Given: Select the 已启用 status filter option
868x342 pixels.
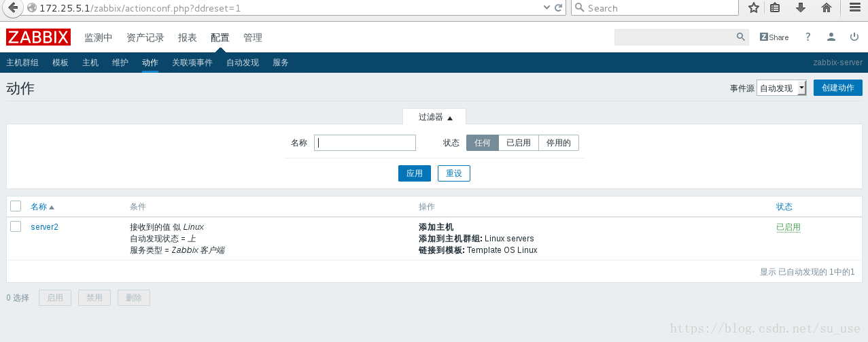Looking at the screenshot, I should coord(519,143).
